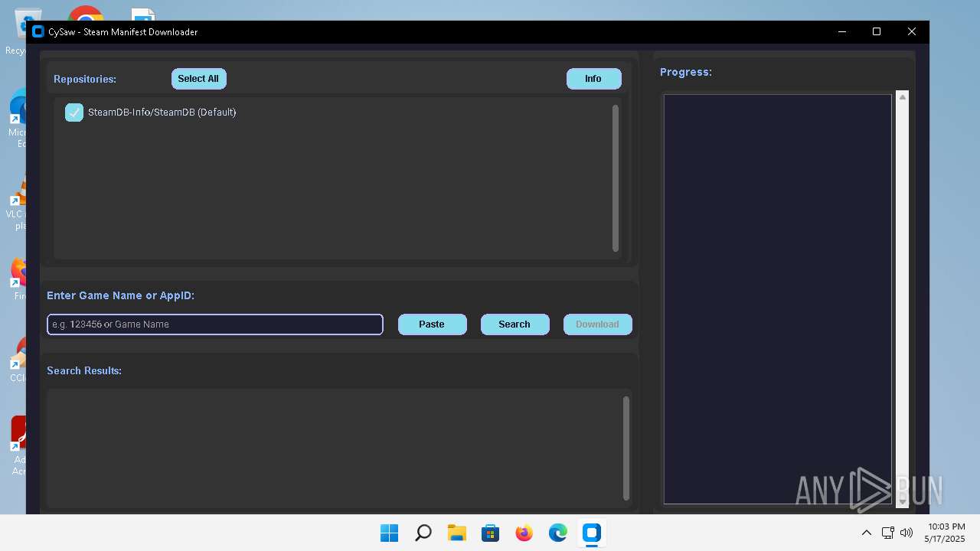Click the Select All repositories button
The height and width of the screenshot is (551, 980).
tap(199, 79)
